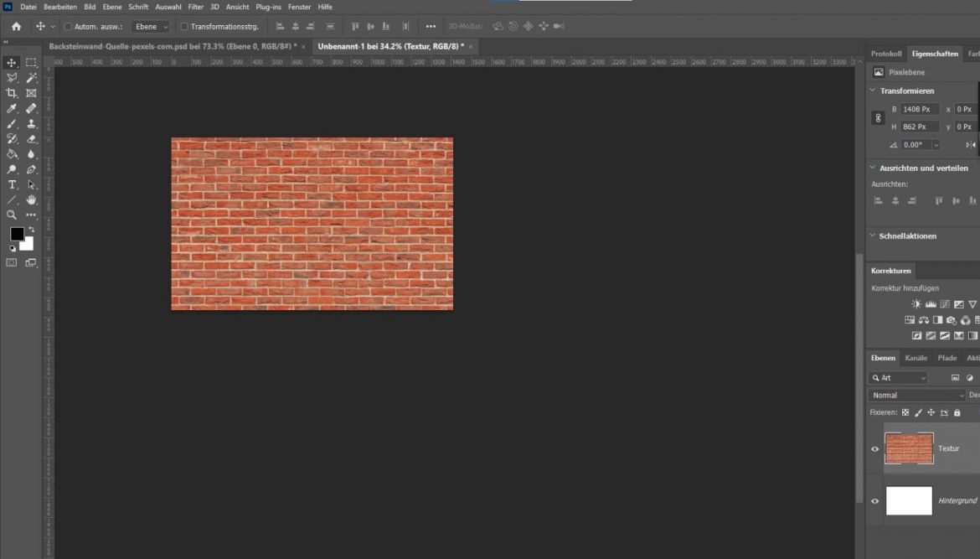Open the Ebene auto-select dropdown

[x=151, y=26]
